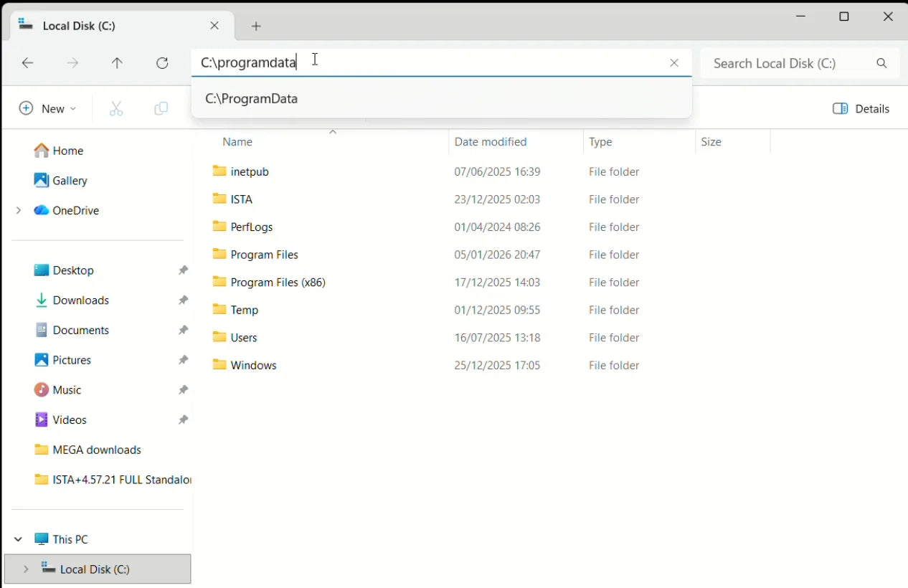Open Gallery in the sidebar

(x=61, y=181)
